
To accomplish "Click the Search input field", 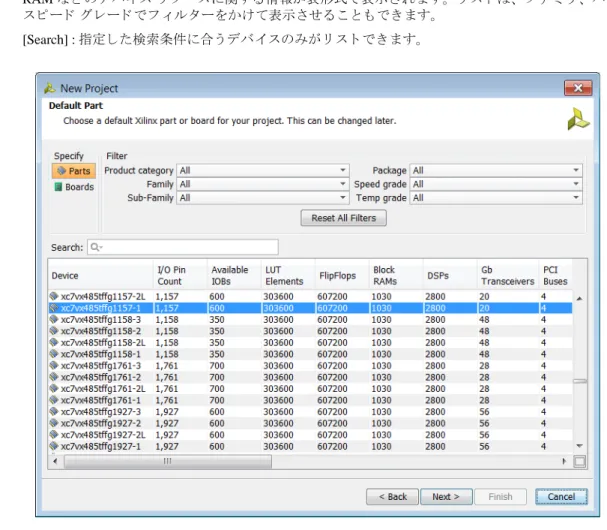I will tap(183, 247).
